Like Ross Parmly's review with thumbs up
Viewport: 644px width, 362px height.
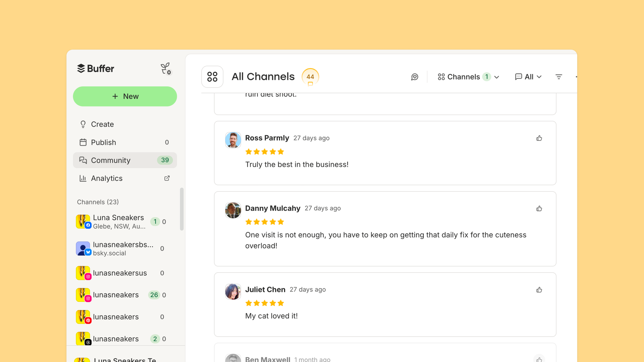pyautogui.click(x=539, y=138)
